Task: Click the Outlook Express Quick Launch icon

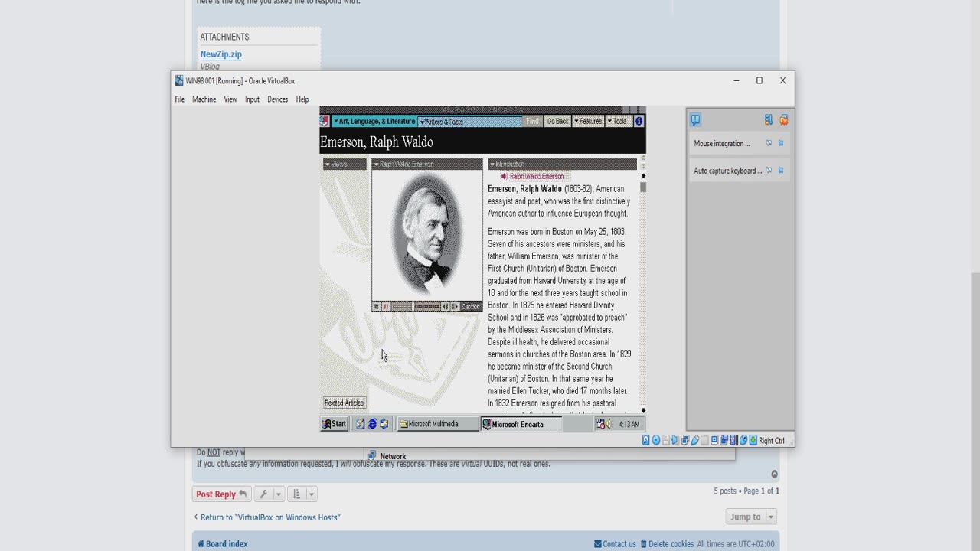Action: 384,424
